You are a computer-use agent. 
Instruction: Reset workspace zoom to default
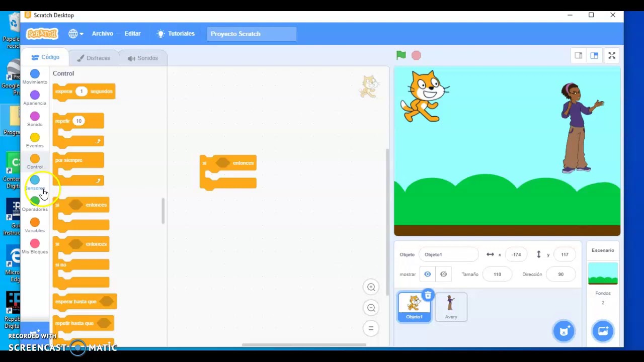[x=371, y=328]
